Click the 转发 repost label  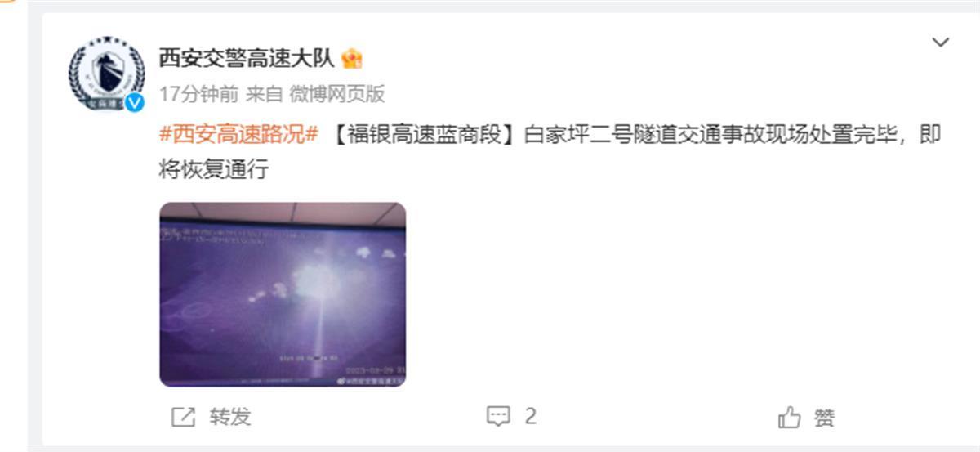click(230, 417)
